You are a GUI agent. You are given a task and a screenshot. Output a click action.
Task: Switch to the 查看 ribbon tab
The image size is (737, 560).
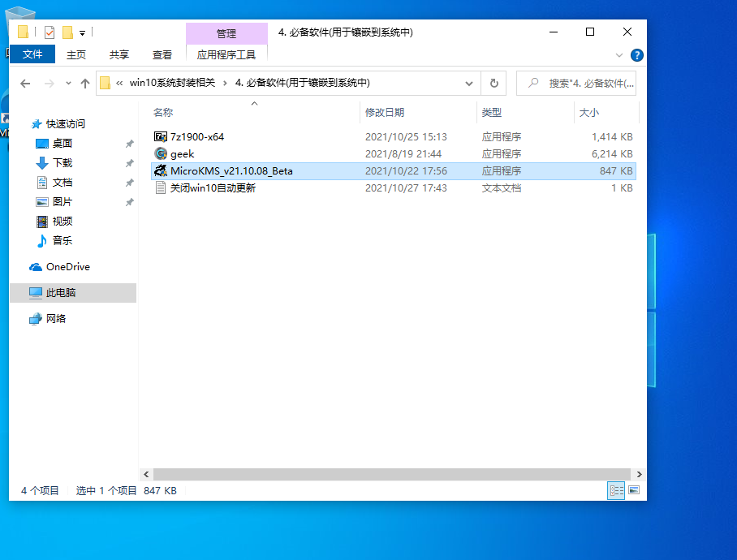pos(162,54)
